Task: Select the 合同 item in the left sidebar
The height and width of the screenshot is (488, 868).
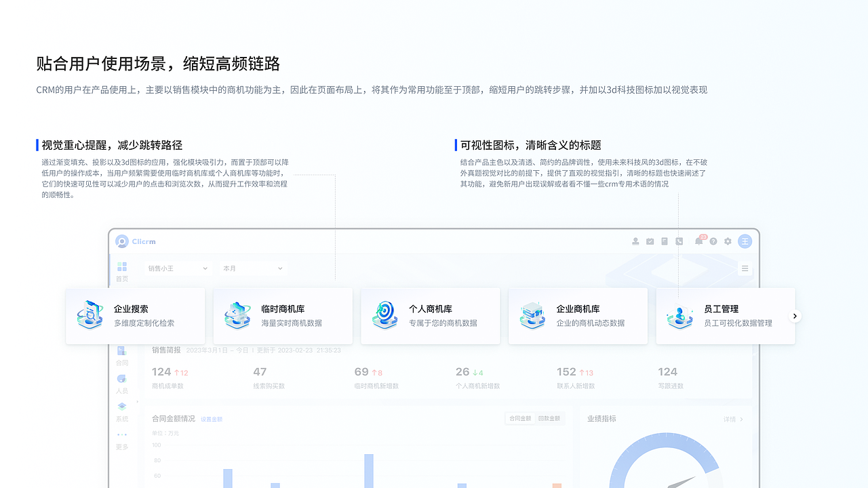Action: click(x=123, y=356)
